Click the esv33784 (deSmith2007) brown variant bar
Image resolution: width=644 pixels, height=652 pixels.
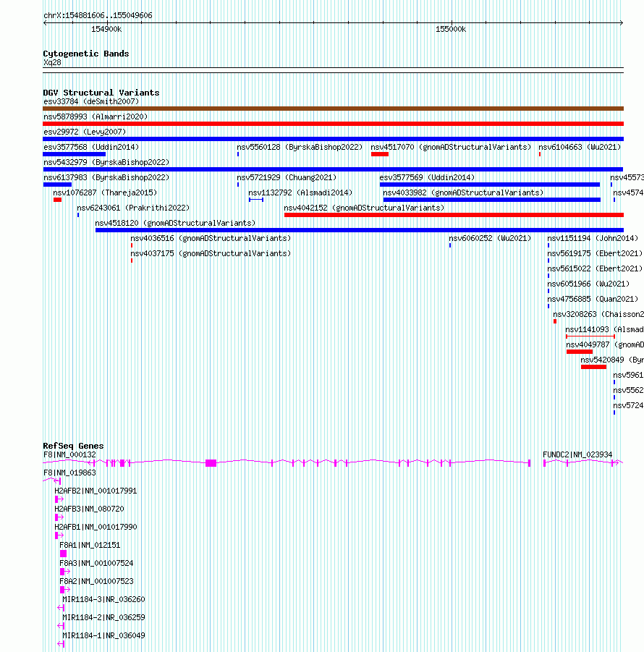pos(333,109)
